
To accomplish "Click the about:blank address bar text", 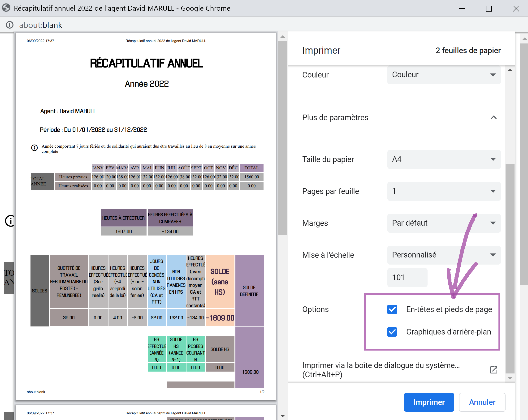I will 41,25.
